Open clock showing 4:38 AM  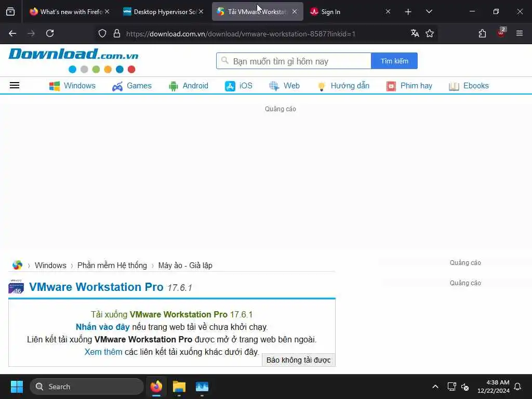494,387
